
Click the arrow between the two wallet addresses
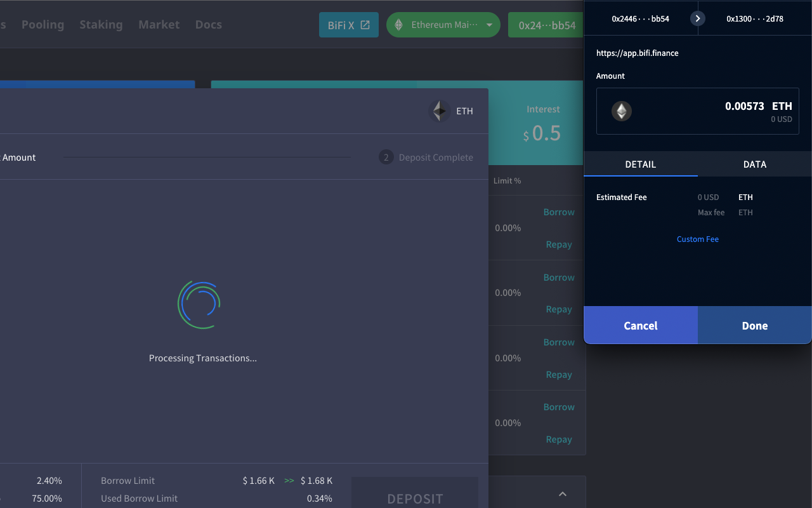(x=697, y=18)
